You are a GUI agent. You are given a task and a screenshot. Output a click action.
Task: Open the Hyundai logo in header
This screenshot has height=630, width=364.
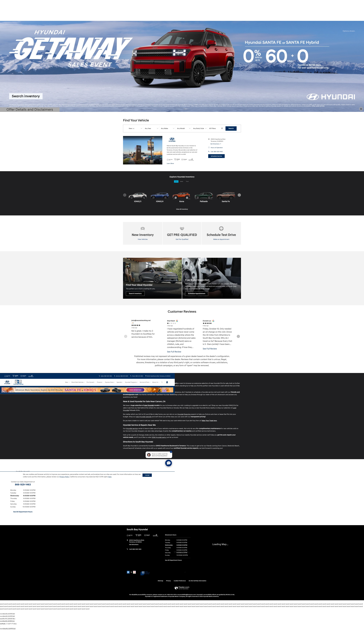pyautogui.click(x=7, y=382)
